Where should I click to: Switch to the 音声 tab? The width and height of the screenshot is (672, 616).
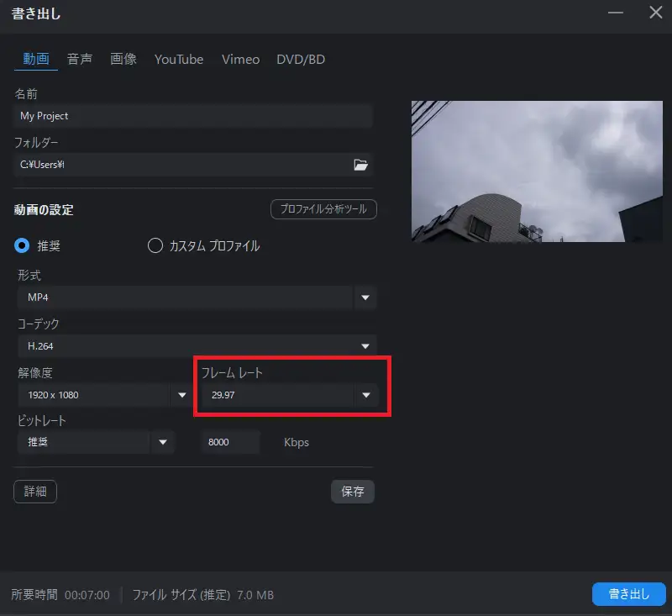tap(80, 59)
